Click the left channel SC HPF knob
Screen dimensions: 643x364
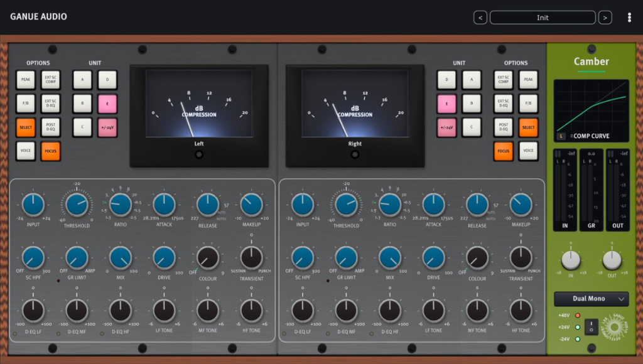33,258
